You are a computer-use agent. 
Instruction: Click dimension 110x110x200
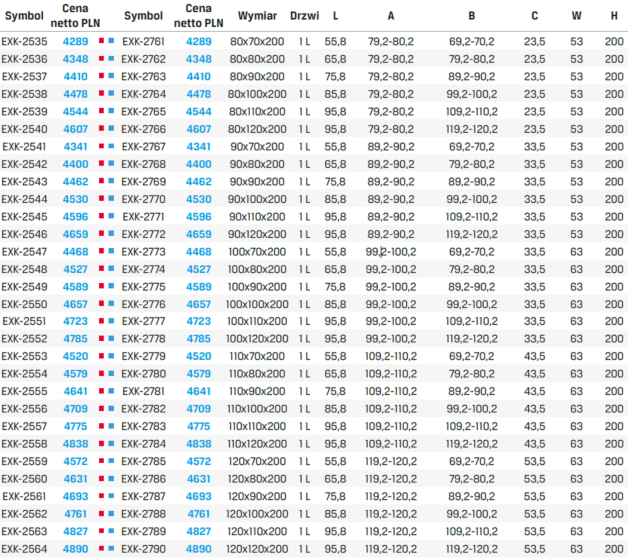[257, 426]
